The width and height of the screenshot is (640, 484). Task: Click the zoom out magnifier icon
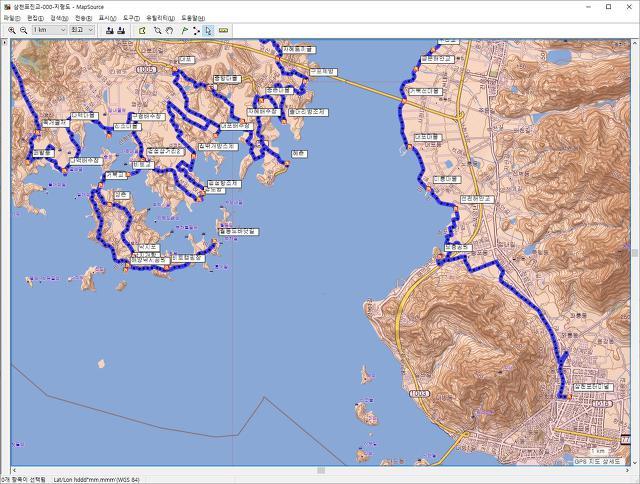click(24, 30)
